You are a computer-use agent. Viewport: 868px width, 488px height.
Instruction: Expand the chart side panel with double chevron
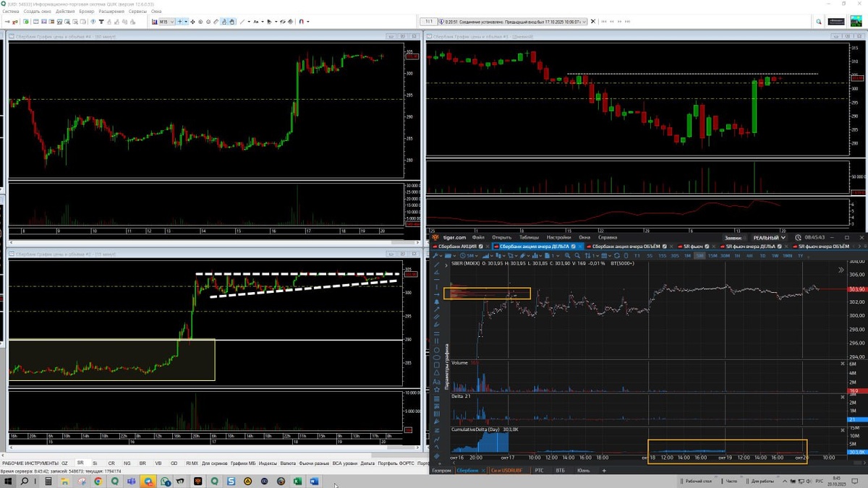click(841, 270)
